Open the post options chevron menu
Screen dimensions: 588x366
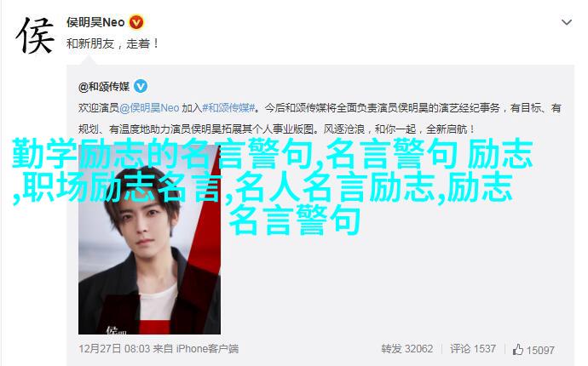tap(566, 22)
